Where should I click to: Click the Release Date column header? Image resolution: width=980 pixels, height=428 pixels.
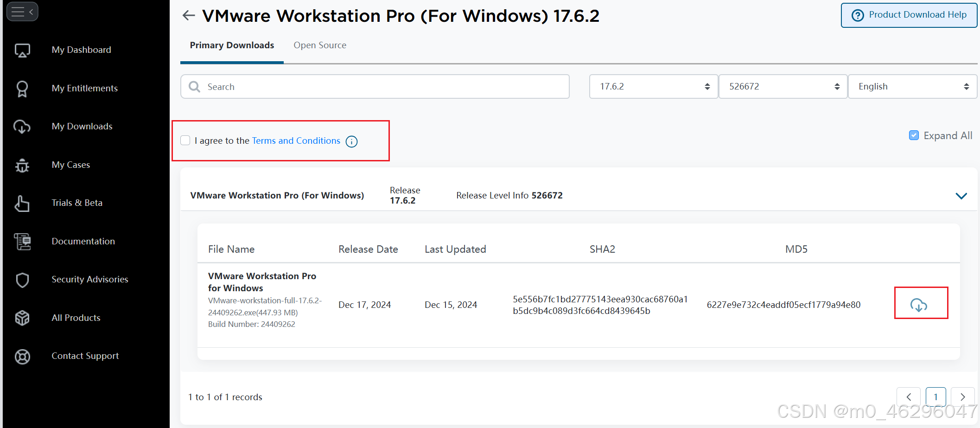[x=368, y=249]
